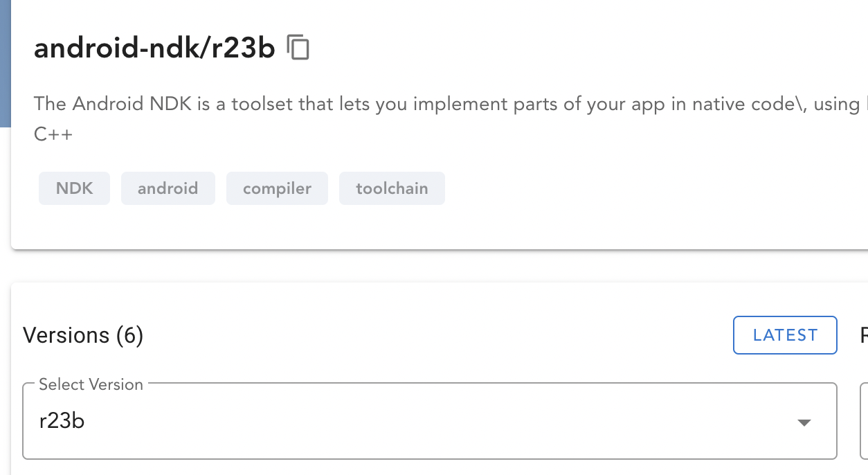Select the android tag chip

coord(168,188)
